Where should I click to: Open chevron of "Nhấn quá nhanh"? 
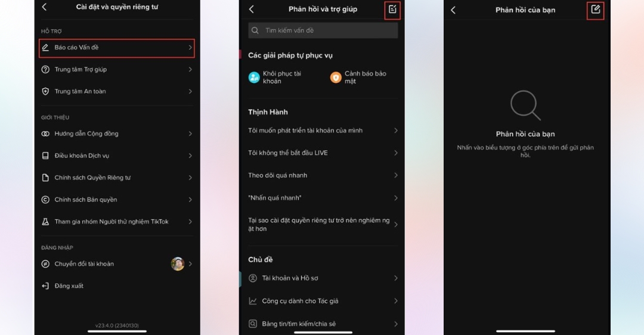point(395,198)
